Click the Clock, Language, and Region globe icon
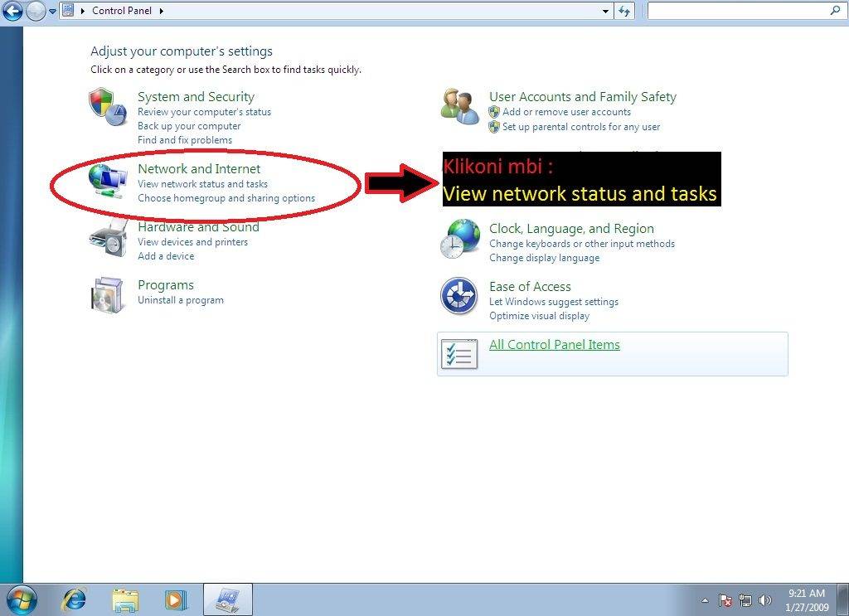 coord(459,239)
